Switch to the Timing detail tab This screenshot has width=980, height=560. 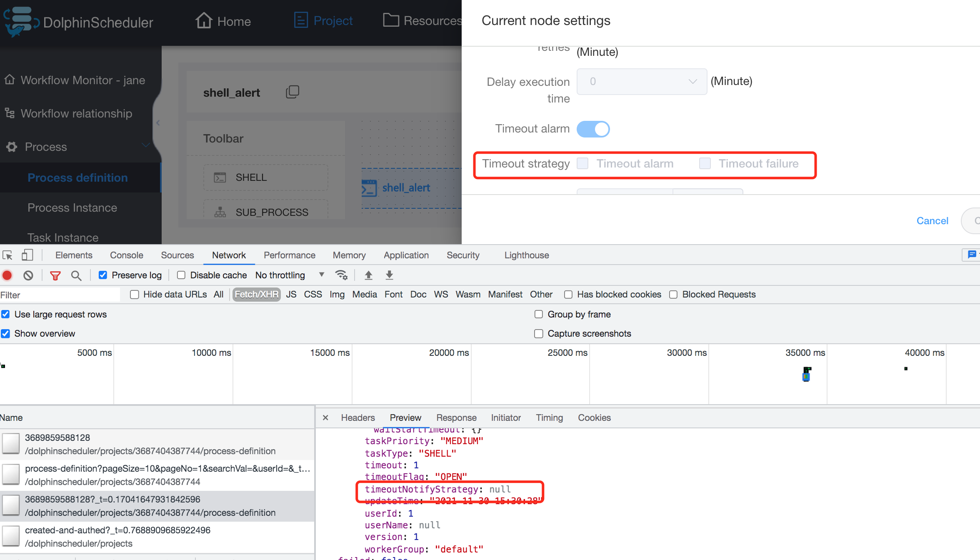(x=549, y=417)
